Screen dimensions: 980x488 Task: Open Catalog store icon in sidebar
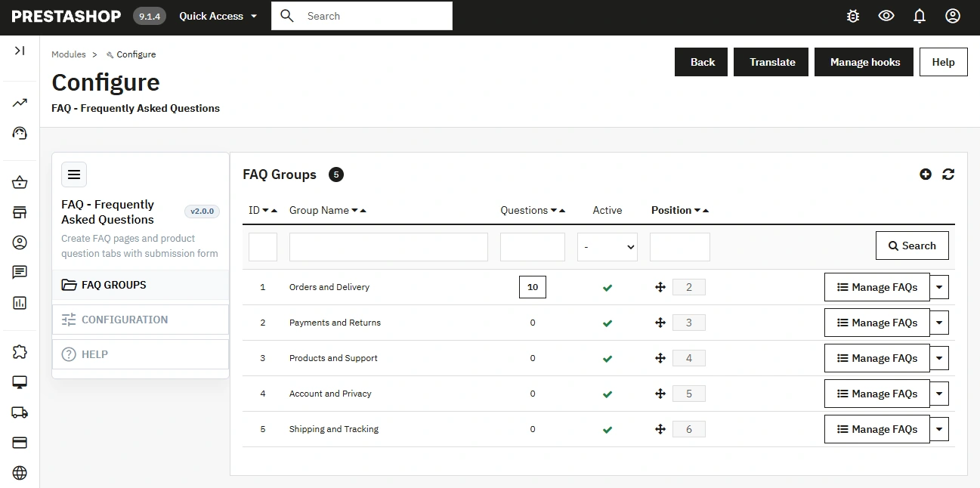click(20, 212)
